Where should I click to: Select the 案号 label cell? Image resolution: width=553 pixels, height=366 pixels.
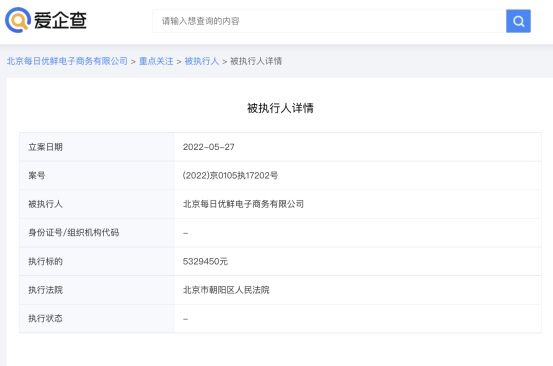[x=97, y=176]
